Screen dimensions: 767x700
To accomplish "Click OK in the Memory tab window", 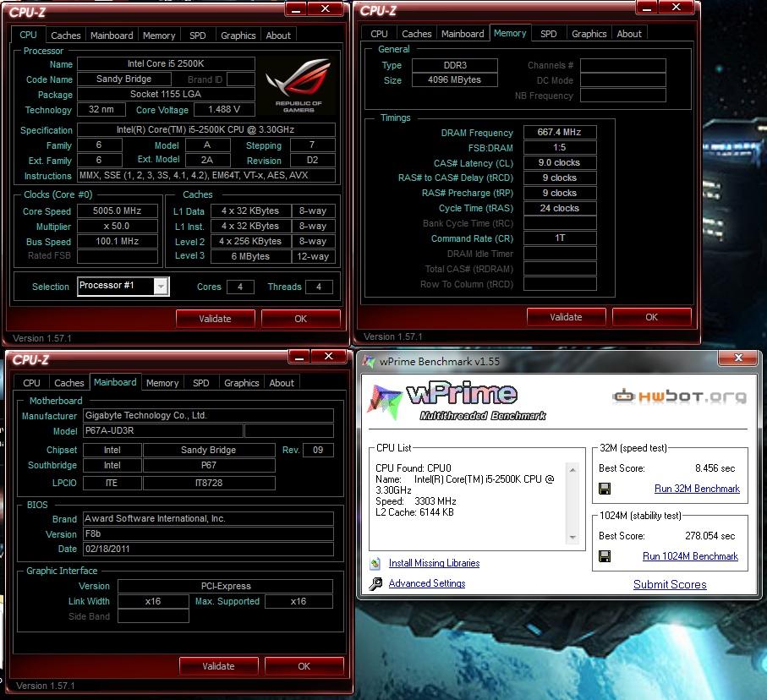I will point(651,317).
